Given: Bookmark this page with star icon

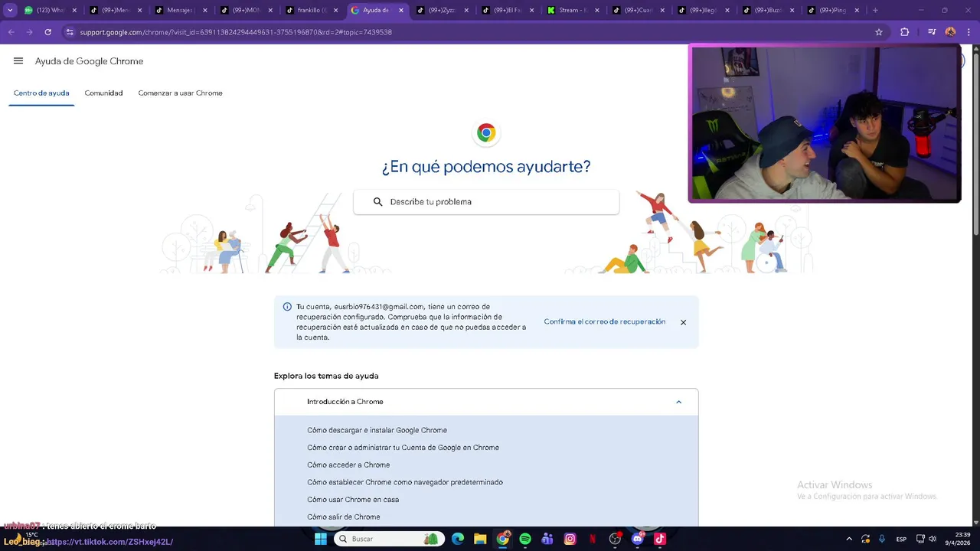Looking at the screenshot, I should (x=879, y=32).
